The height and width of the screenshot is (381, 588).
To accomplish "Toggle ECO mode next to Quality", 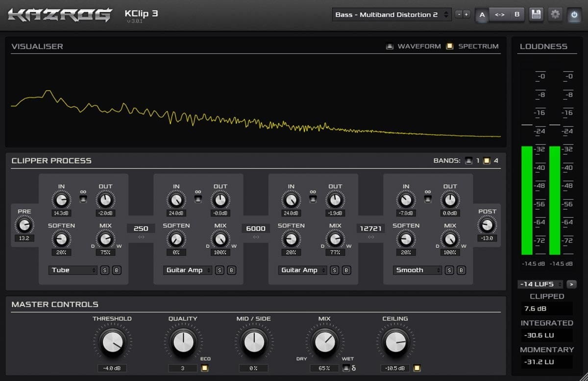I will (205, 368).
